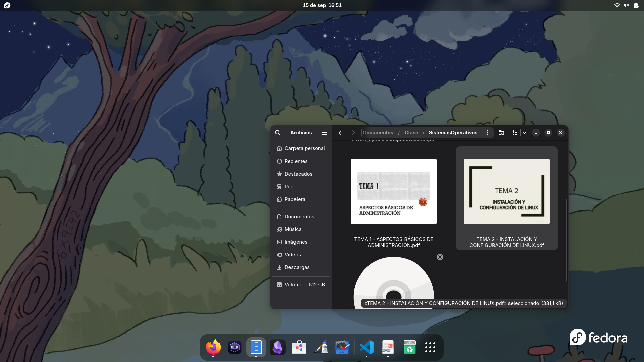This screenshot has height=362, width=644.
Task: Toggle between list and grid view
Action: pos(515,133)
